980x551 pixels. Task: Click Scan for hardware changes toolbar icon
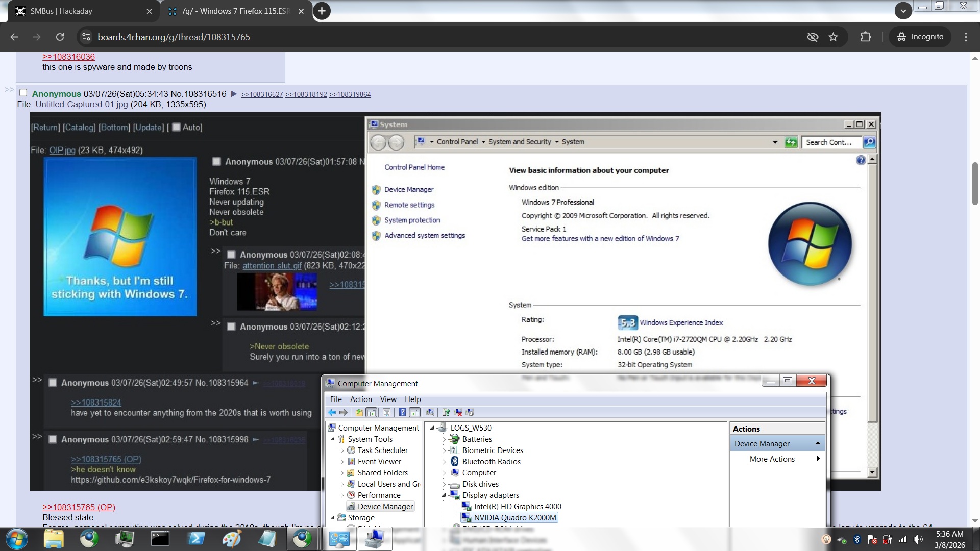pyautogui.click(x=430, y=412)
